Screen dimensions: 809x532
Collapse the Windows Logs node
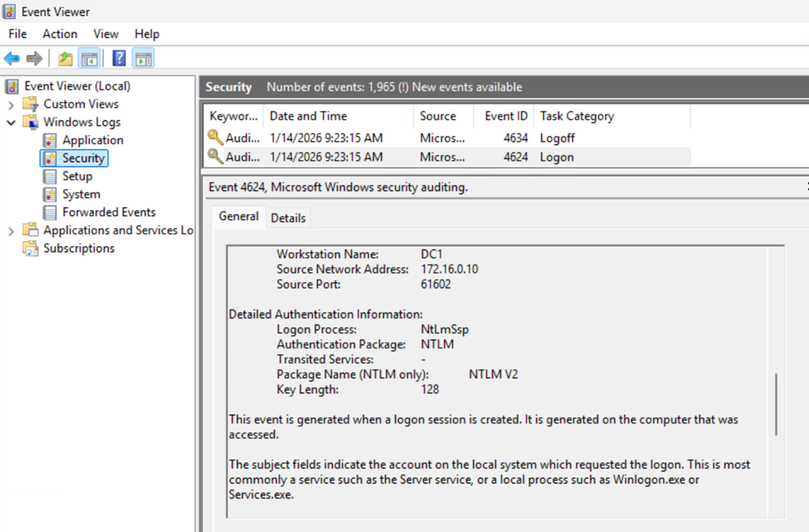[x=11, y=122]
